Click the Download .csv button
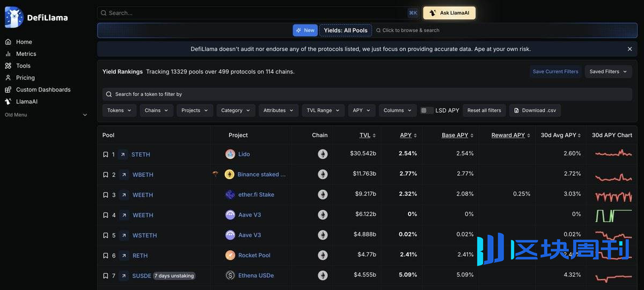The width and height of the screenshot is (644, 290). (535, 110)
